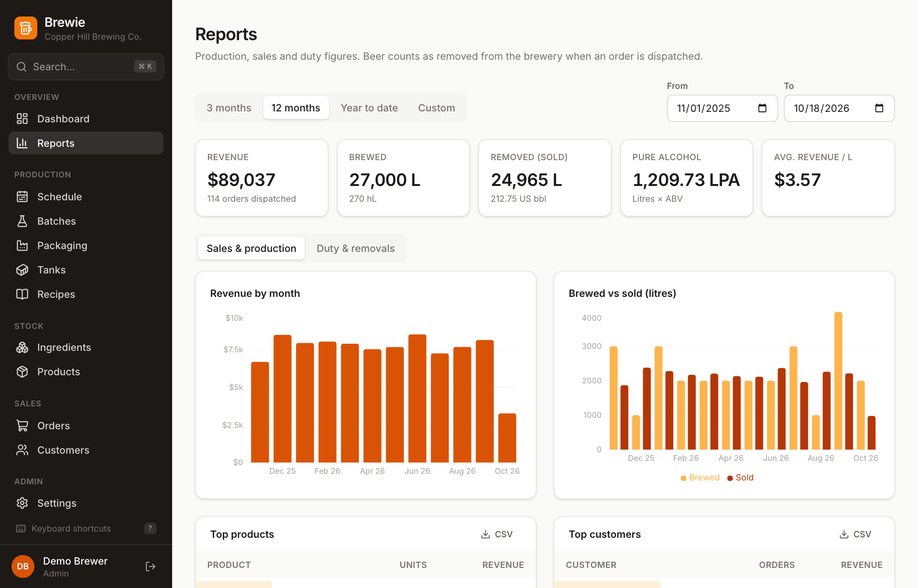Click the Recipes book icon
The image size is (918, 588).
point(22,294)
